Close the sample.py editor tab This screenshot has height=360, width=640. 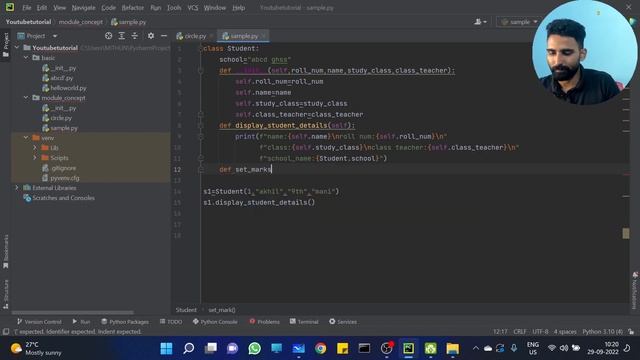pos(264,36)
